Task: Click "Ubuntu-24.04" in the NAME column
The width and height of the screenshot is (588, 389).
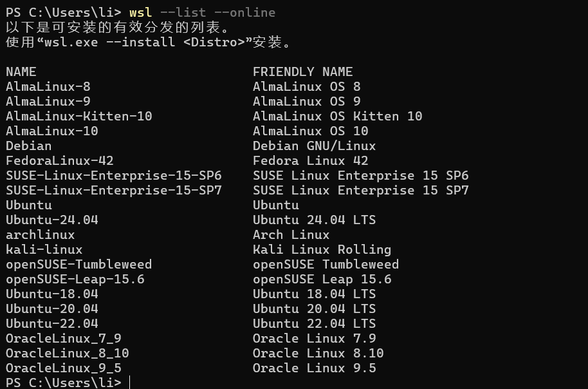Action: pos(52,220)
